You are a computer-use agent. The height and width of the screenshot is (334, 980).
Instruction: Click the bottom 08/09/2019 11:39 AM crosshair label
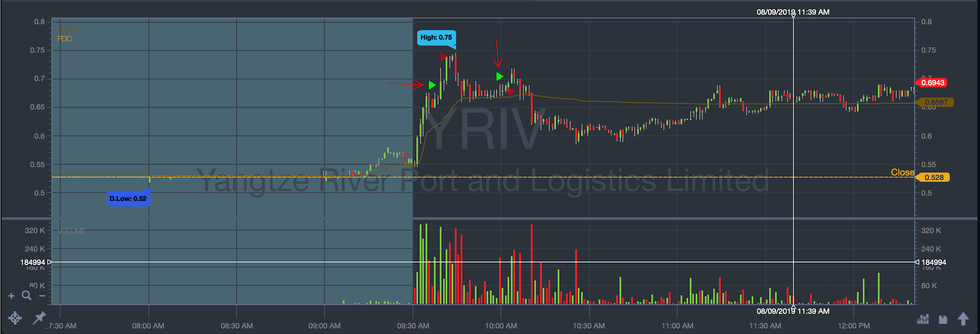[x=793, y=311]
